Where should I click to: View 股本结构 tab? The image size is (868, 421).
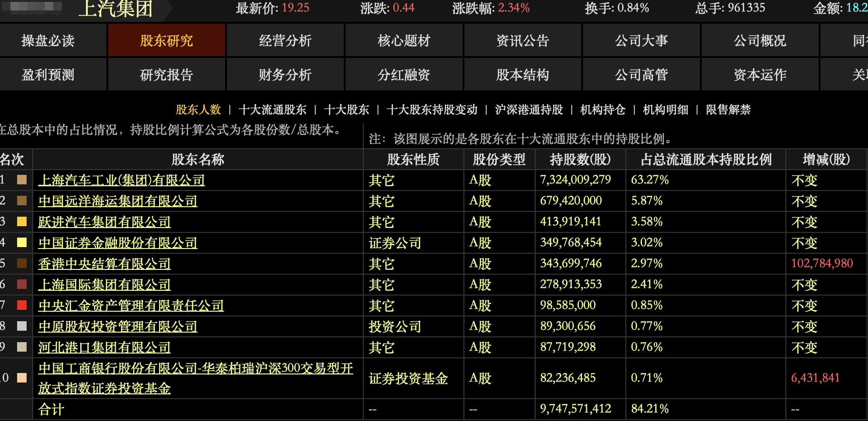coord(523,75)
